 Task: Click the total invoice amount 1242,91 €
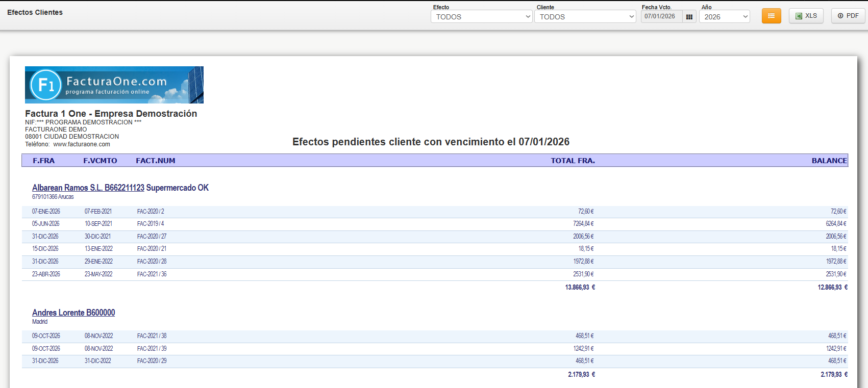tap(583, 349)
